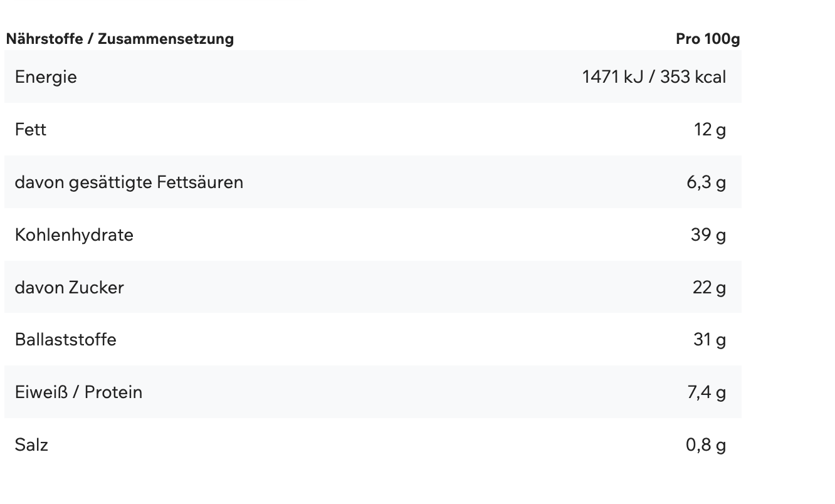835x504 pixels.
Task: Click the 39 g carbohydrates value
Action: click(708, 235)
